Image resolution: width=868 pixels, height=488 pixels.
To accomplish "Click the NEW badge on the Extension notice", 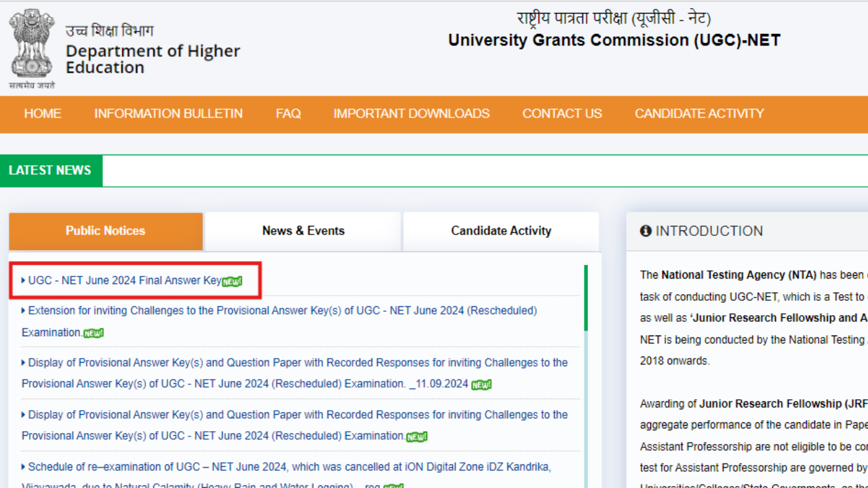I will pos(93,333).
